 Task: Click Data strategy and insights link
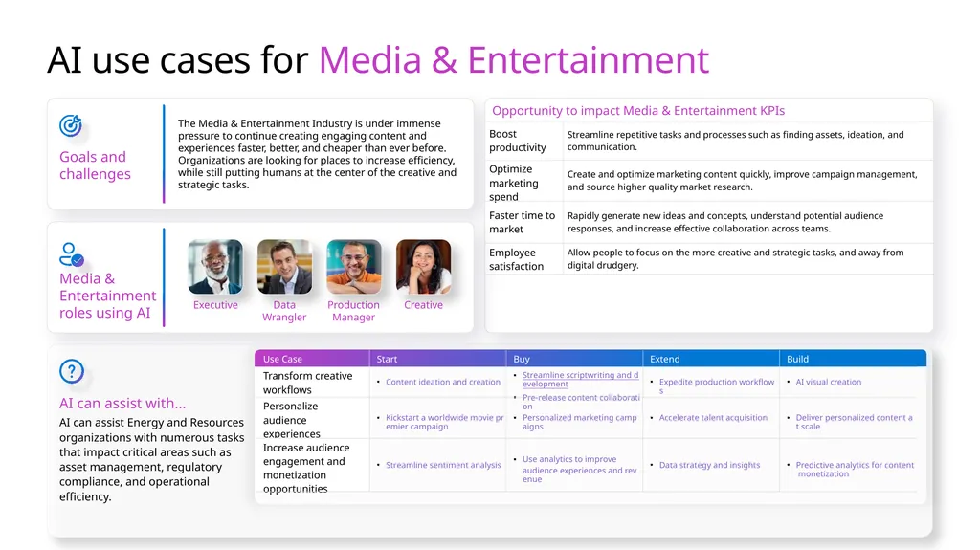click(x=709, y=465)
